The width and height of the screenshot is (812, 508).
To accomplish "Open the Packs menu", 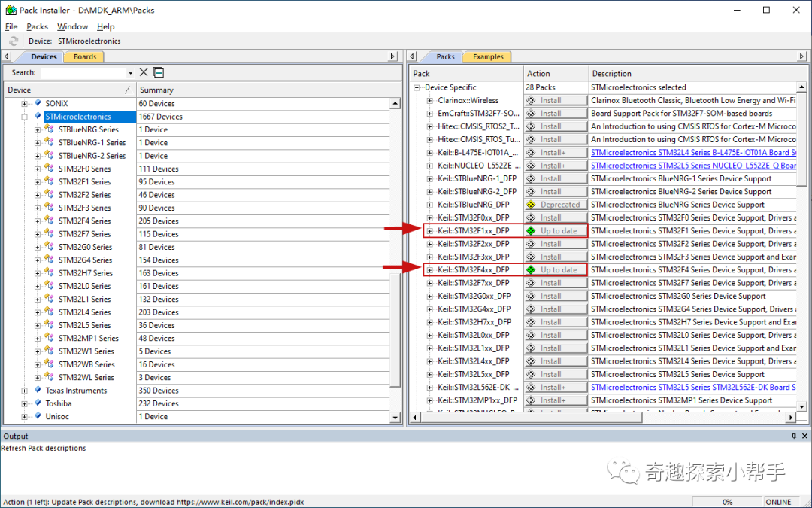I will click(x=38, y=26).
